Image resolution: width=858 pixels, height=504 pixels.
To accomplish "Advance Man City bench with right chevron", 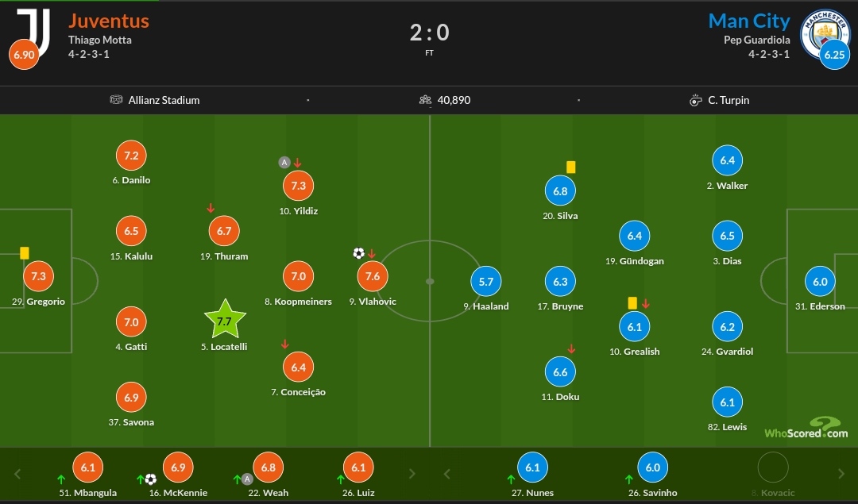I will (841, 474).
